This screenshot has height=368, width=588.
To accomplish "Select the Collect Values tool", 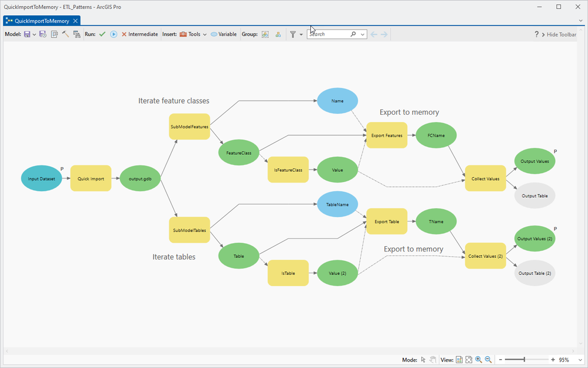I will pos(485,178).
